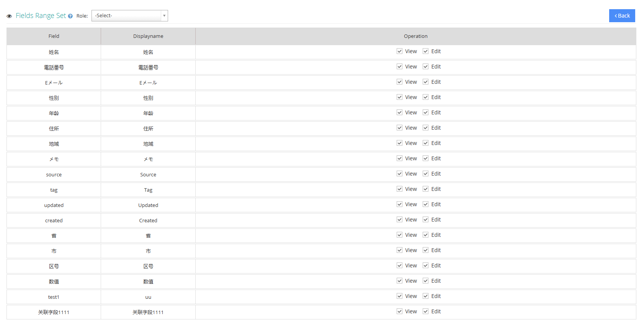Disable Edit for 数值 field
The image size is (644, 329).
(425, 281)
